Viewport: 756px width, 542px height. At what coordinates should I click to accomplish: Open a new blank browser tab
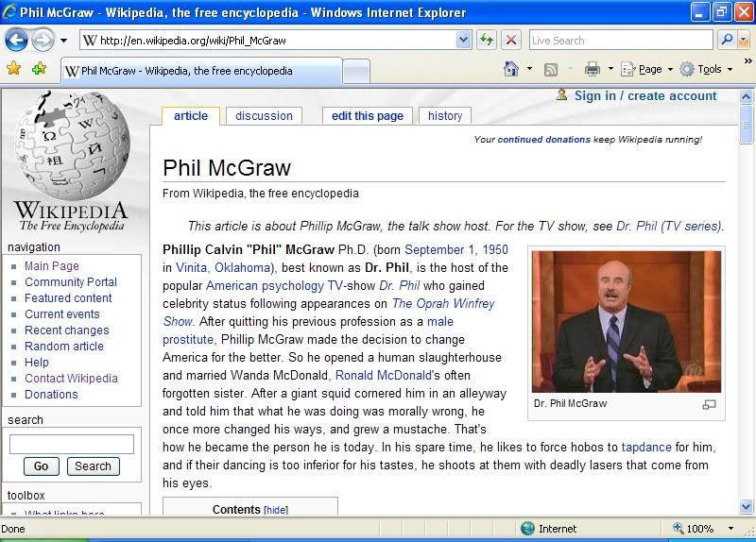coord(357,72)
